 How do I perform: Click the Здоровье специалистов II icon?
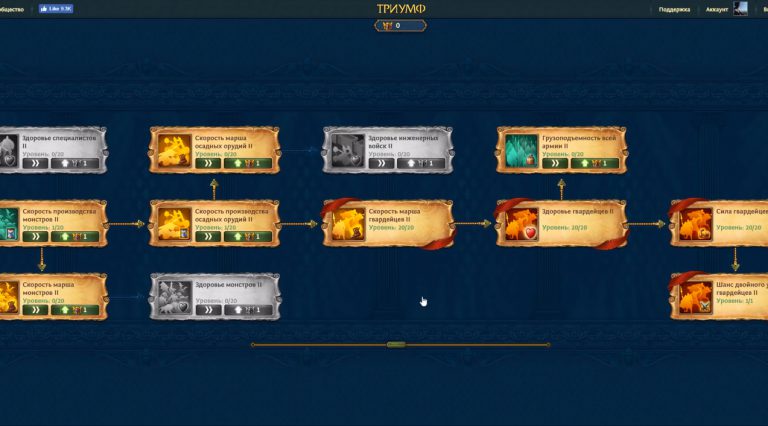[9, 151]
